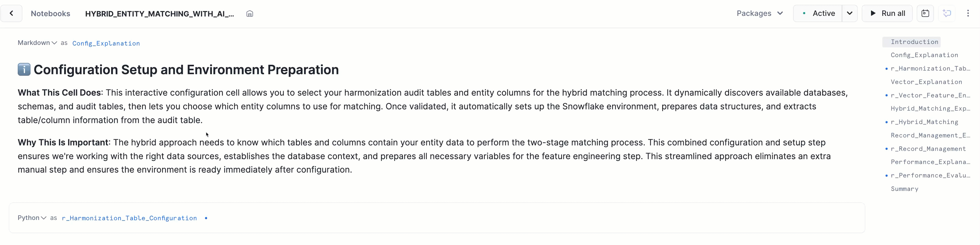Screen dimensions: 980x245
Task: Jump to Introduction in the outline
Action: click(914, 42)
